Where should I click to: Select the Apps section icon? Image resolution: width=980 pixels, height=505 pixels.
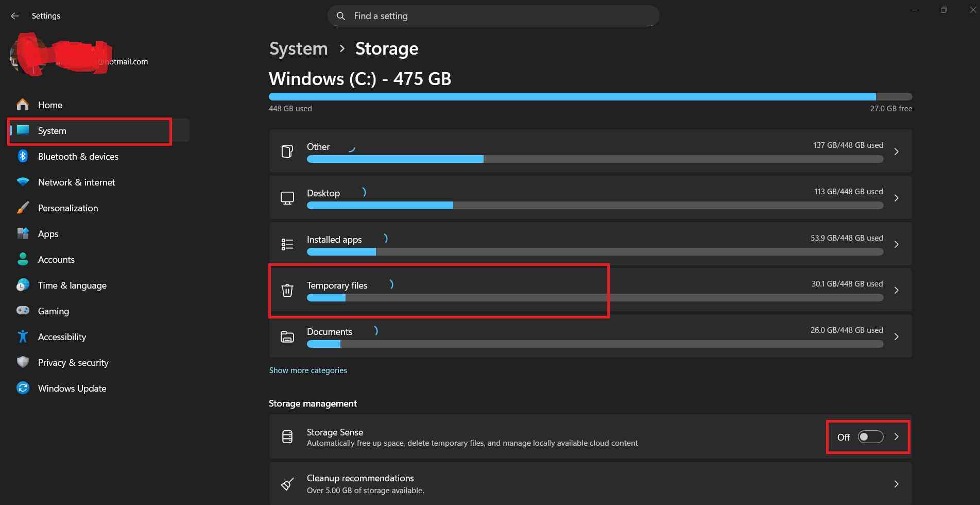[x=23, y=233]
